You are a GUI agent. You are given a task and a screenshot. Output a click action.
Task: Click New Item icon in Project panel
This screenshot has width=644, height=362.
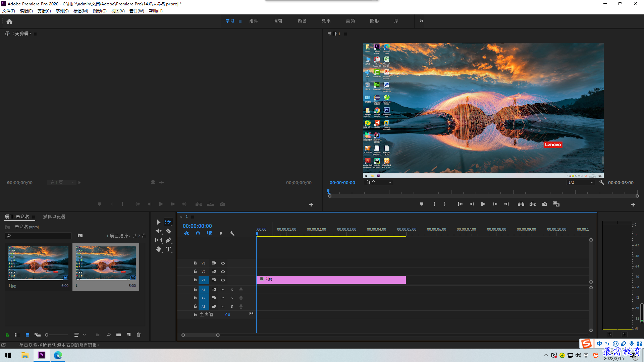[x=129, y=335]
